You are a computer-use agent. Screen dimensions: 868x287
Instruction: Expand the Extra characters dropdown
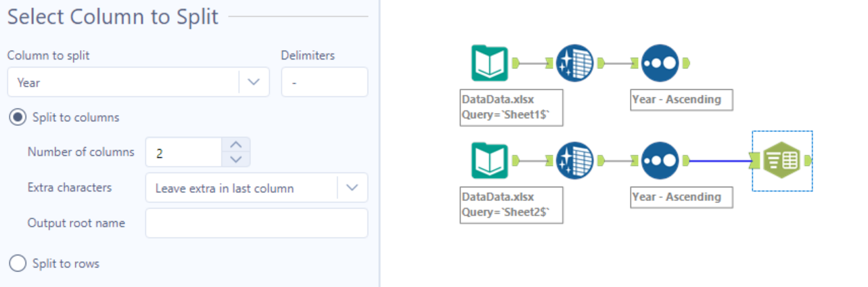click(x=352, y=187)
